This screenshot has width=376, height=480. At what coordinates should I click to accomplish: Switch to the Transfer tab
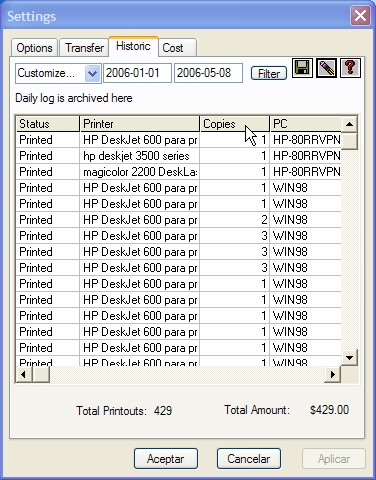(84, 48)
